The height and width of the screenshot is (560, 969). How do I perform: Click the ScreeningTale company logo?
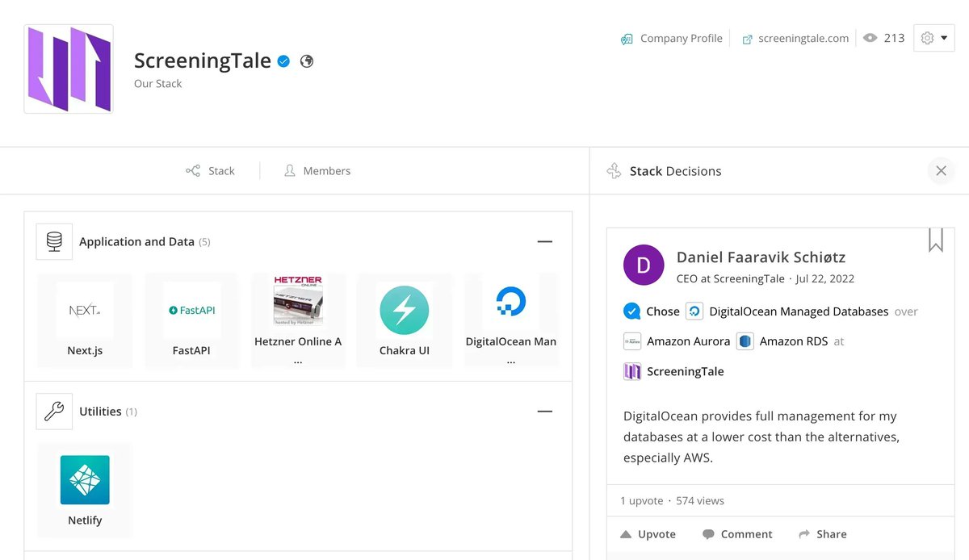tap(69, 69)
